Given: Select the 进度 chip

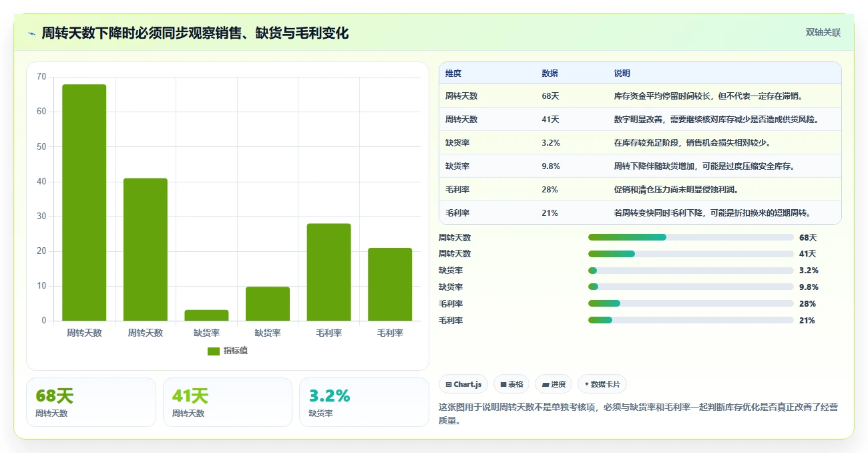Looking at the screenshot, I should coord(554,384).
